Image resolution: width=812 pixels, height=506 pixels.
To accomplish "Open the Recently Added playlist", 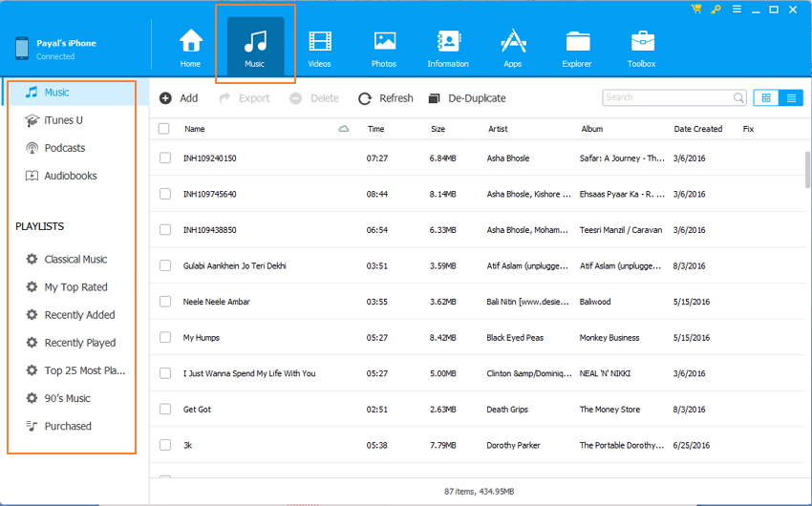I will [72, 315].
